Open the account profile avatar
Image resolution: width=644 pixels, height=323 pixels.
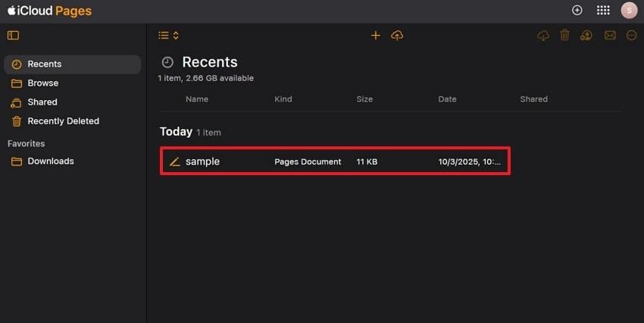tap(628, 10)
